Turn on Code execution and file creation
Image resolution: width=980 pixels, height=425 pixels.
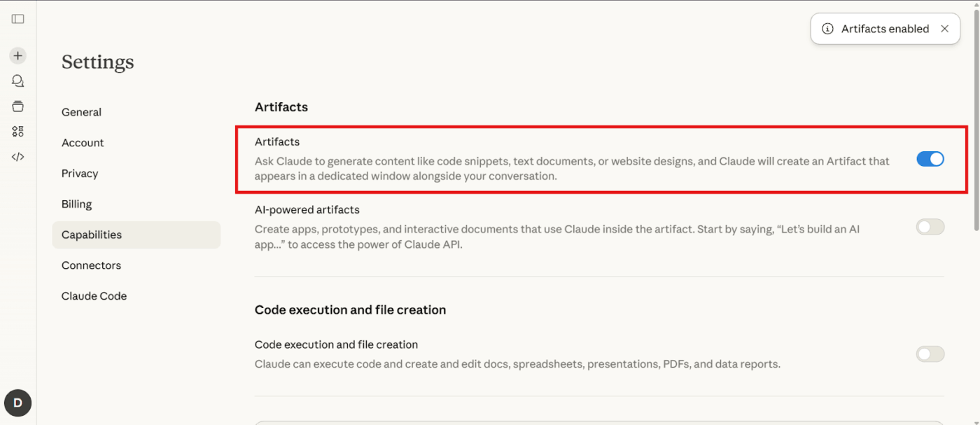(x=930, y=354)
